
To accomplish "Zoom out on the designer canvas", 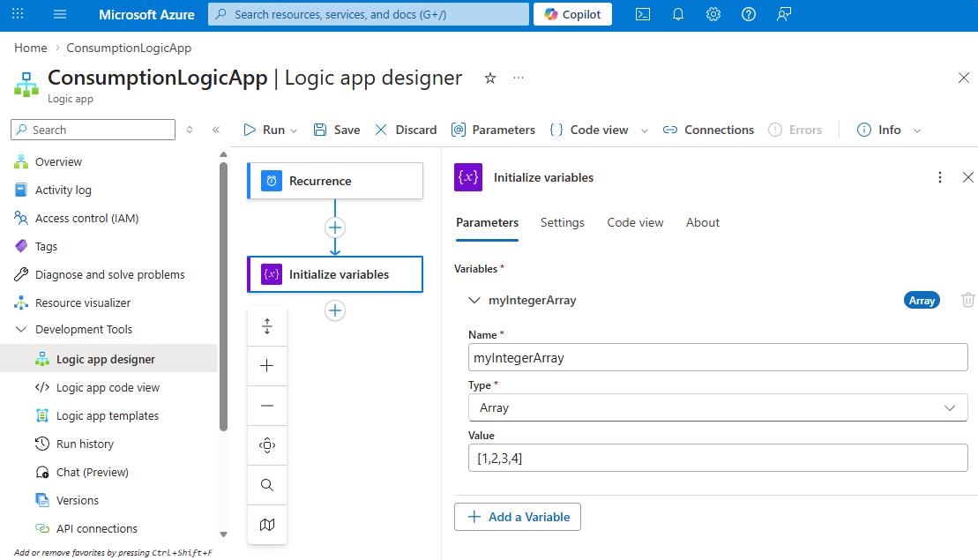I will coord(267,406).
